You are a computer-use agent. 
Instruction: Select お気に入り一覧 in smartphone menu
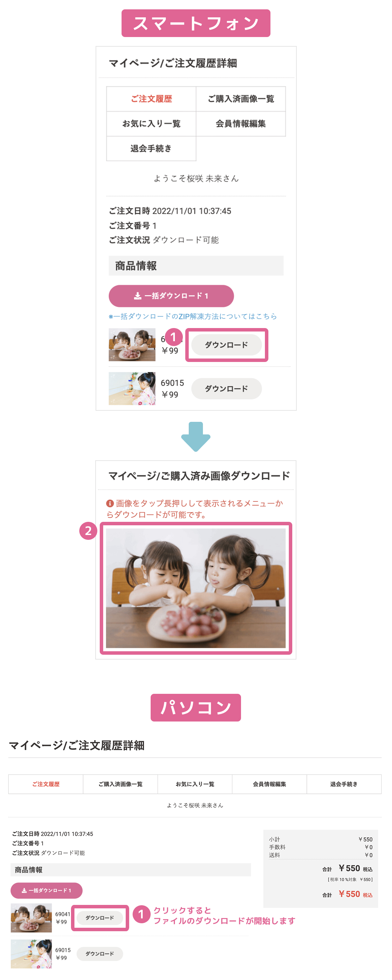[151, 124]
